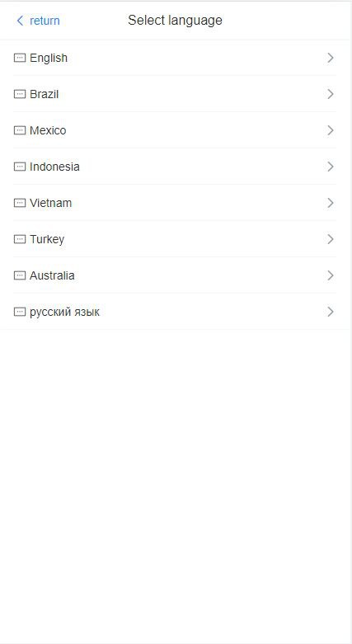The height and width of the screenshot is (644, 352).
Task: Click the Select language page title
Action: pyautogui.click(x=175, y=20)
